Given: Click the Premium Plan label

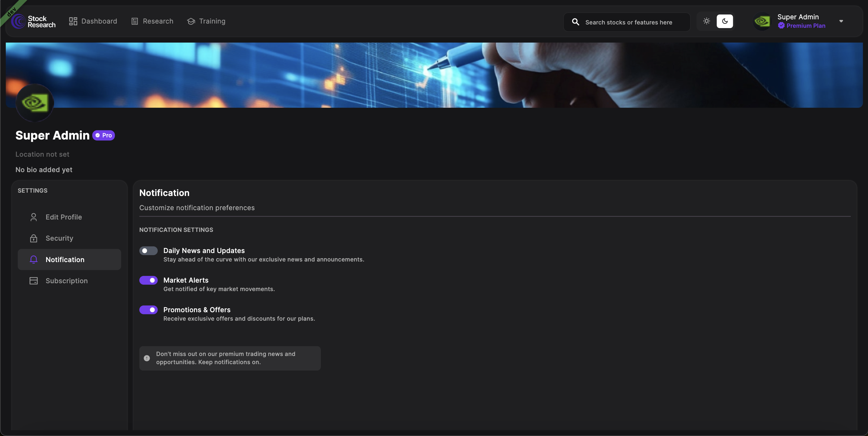Looking at the screenshot, I should click(806, 26).
